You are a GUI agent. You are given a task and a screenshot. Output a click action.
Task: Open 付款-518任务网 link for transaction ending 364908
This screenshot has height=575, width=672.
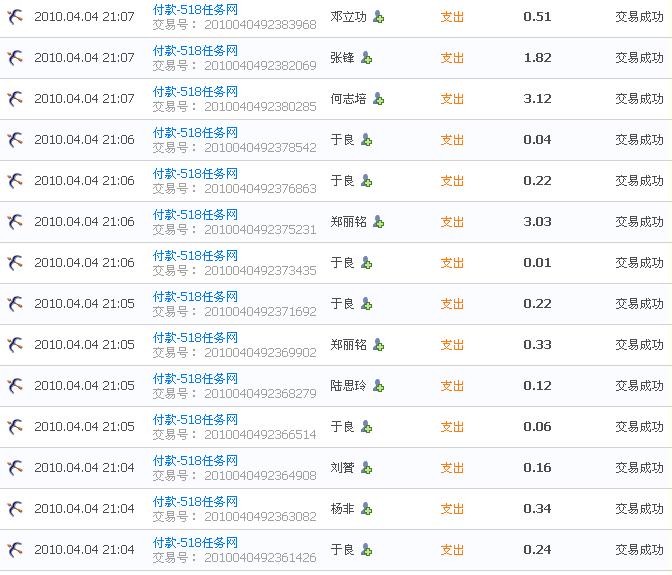(195, 460)
